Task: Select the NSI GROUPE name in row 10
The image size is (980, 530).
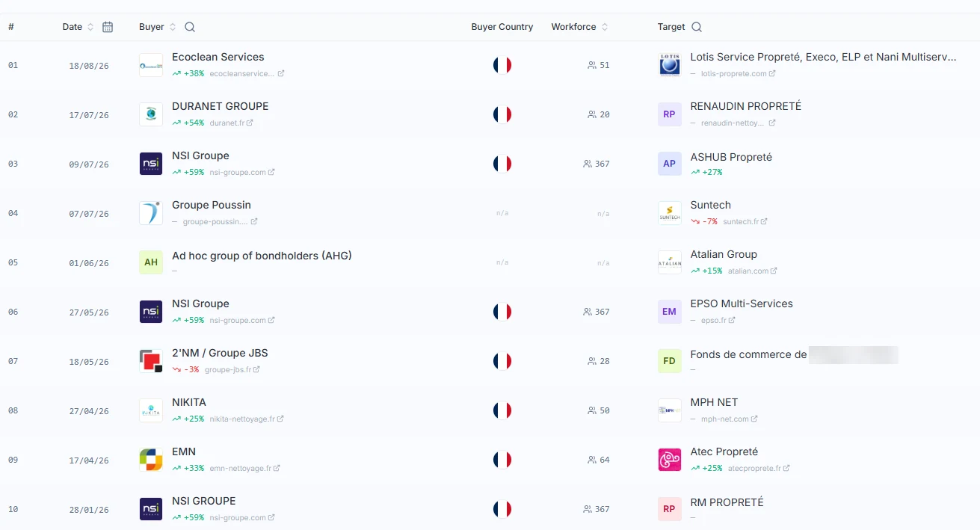Action: [x=204, y=502]
